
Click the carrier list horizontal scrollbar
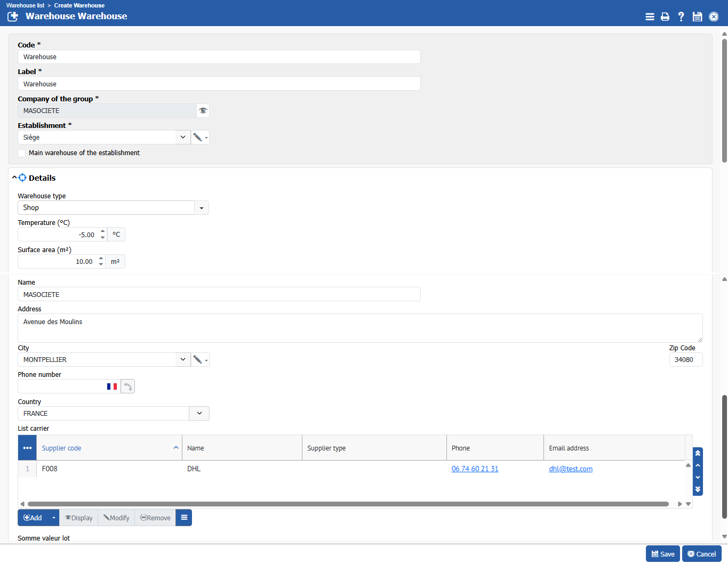348,504
